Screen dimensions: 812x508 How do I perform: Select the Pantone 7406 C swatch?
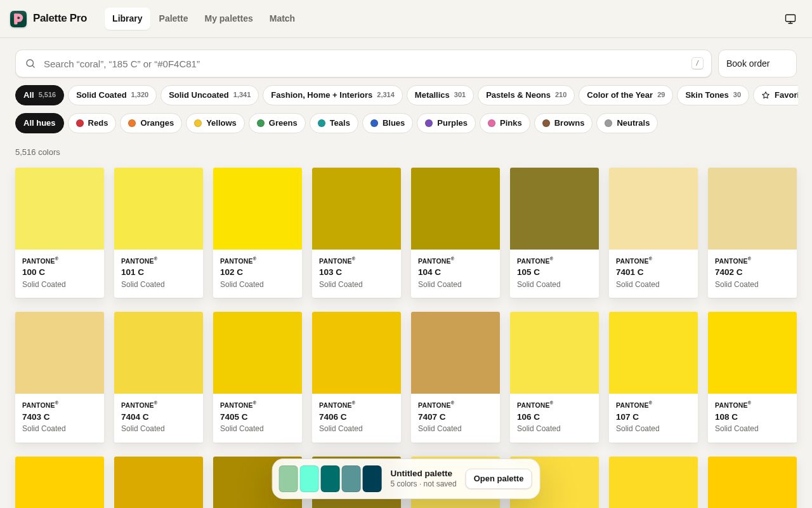coord(357,377)
